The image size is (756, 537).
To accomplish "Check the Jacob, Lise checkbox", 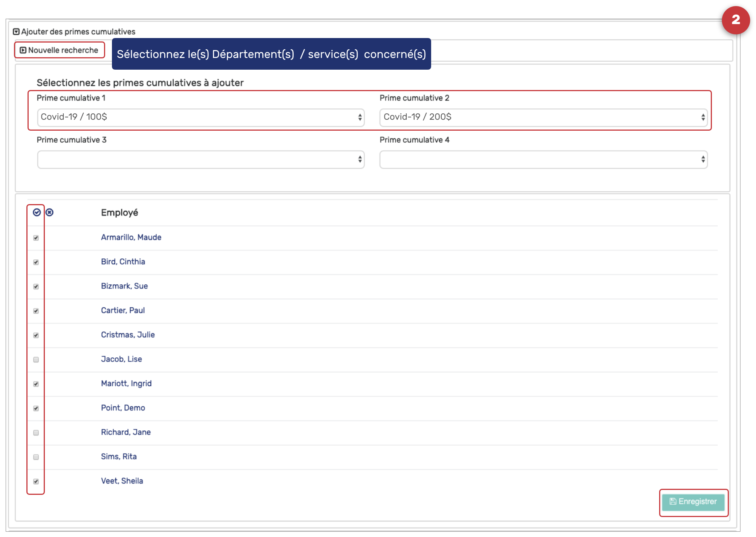I will (36, 360).
